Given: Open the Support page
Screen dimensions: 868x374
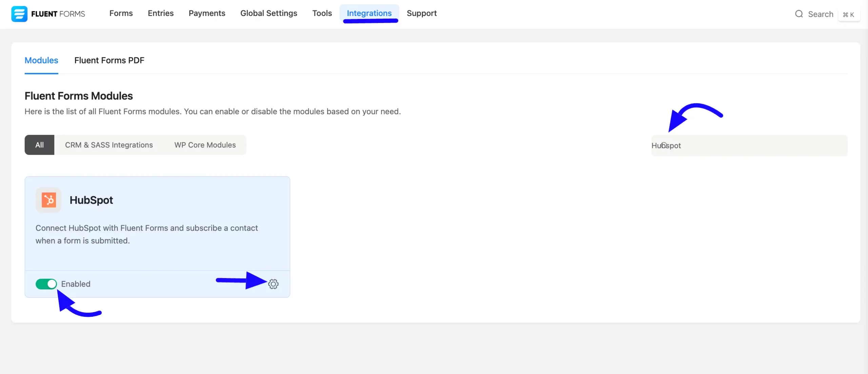Looking at the screenshot, I should coord(422,13).
